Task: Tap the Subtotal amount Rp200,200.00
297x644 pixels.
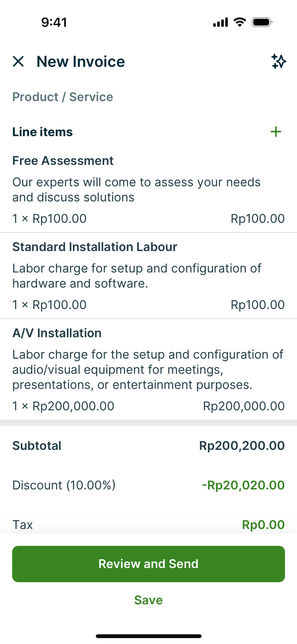Action: click(x=242, y=446)
